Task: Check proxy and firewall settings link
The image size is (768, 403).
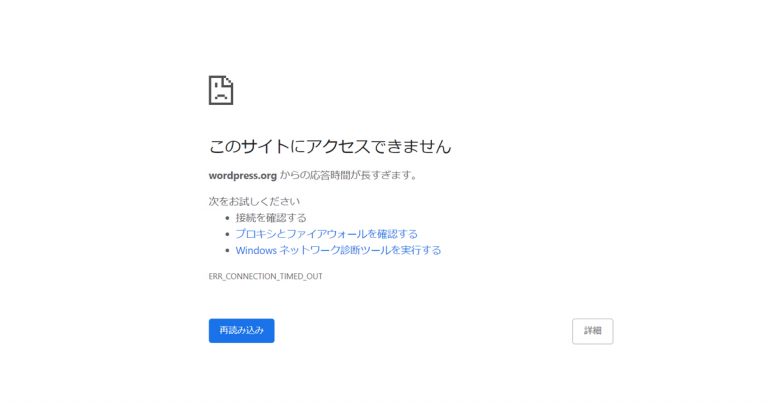Action: click(326, 234)
